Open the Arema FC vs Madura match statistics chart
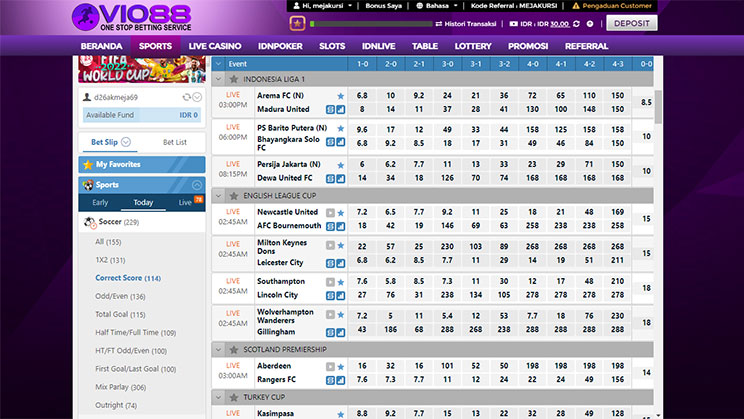Screen dimensions: 744x419 click(341, 110)
